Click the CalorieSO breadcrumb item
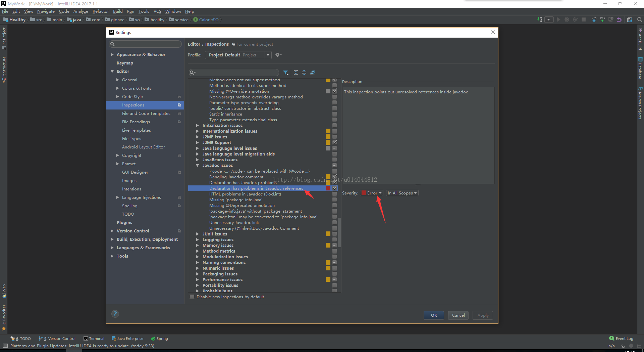 pyautogui.click(x=206, y=19)
